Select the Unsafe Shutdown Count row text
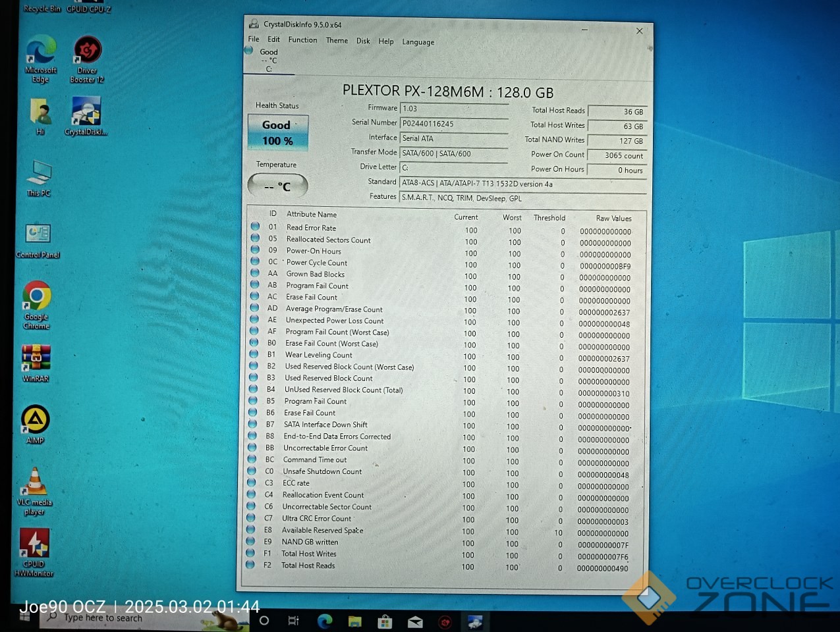This screenshot has height=632, width=840. point(322,471)
